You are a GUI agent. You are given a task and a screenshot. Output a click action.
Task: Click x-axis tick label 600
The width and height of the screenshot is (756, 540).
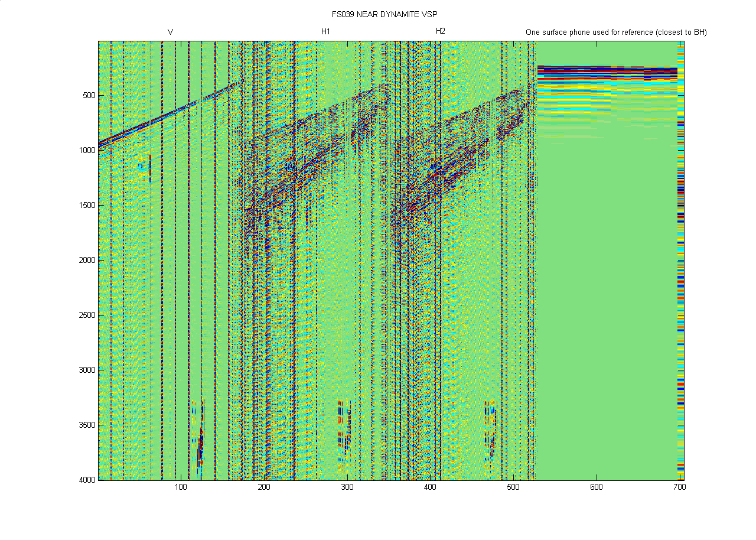[597, 487]
